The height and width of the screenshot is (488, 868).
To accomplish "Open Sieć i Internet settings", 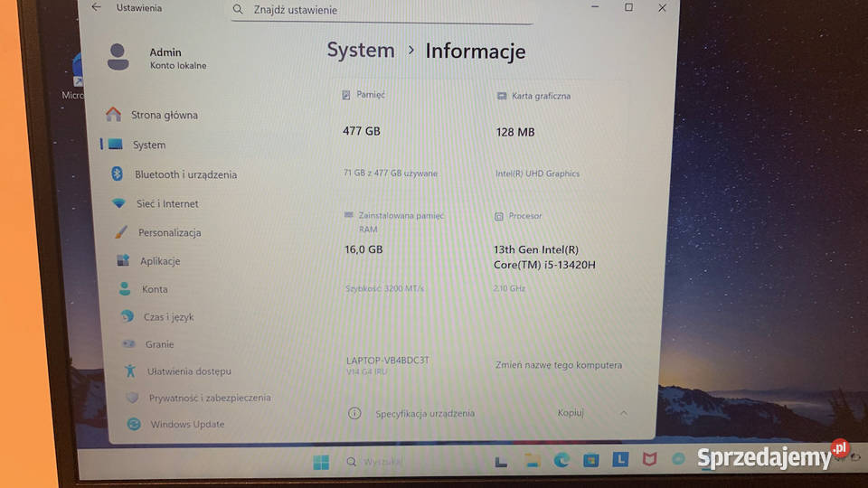I will point(167,203).
